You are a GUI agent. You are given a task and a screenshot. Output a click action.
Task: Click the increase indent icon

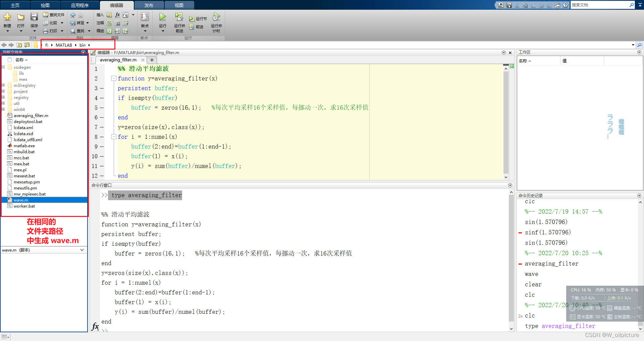[117, 31]
